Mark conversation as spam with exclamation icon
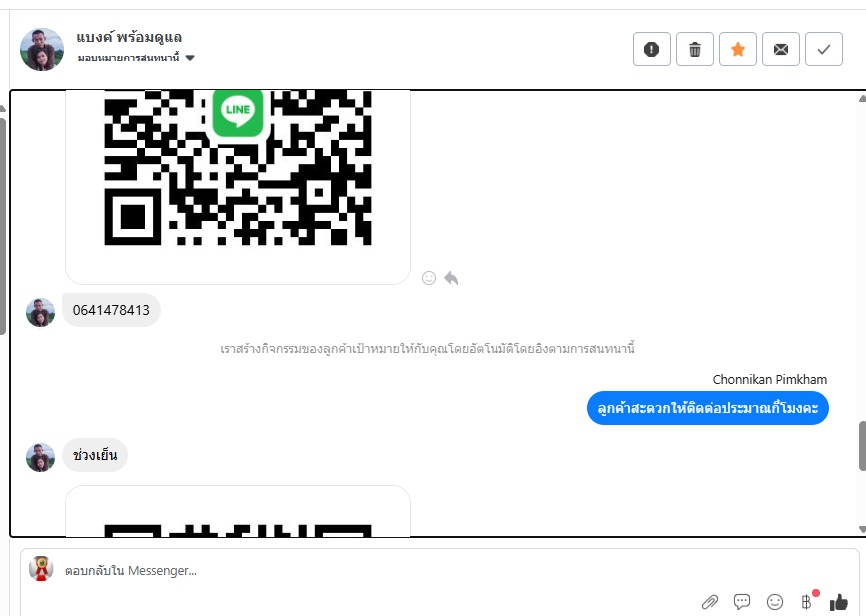Viewport: 866px width, 616px height. click(x=652, y=49)
